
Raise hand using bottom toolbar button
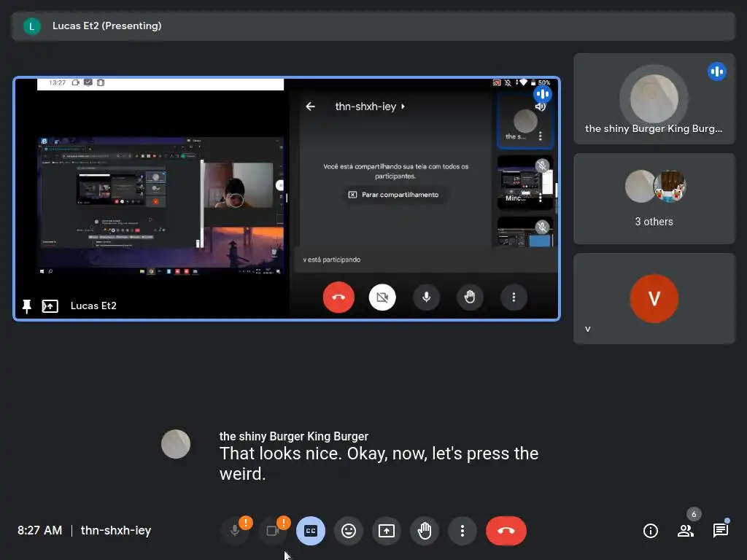click(x=425, y=531)
